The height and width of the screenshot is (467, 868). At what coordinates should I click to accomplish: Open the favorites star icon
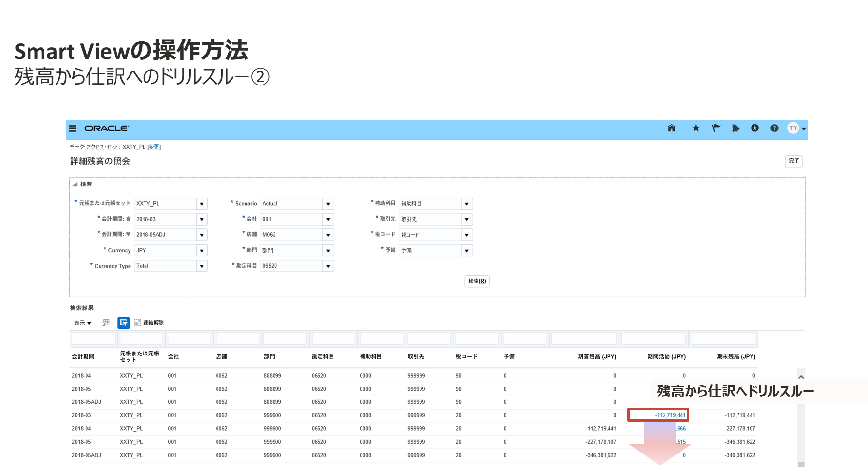(696, 128)
